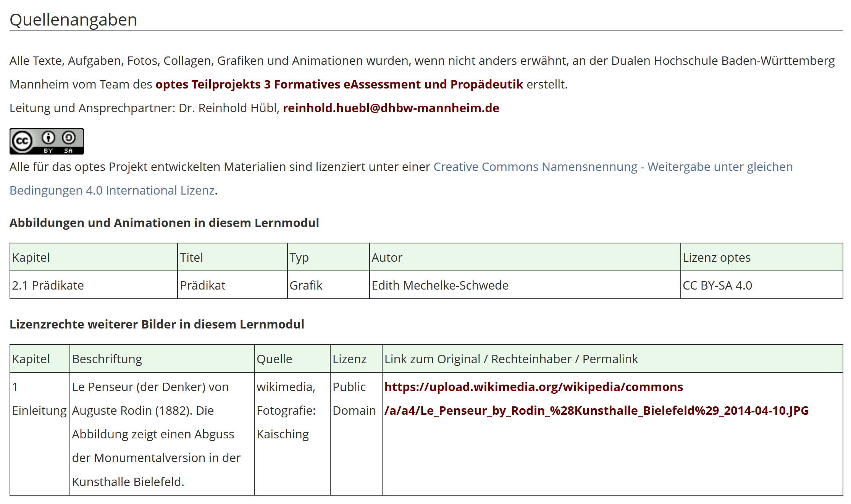Select the '2.1 Prädikate' chapter cell
Image resolution: width=851 pixels, height=504 pixels.
coord(48,285)
